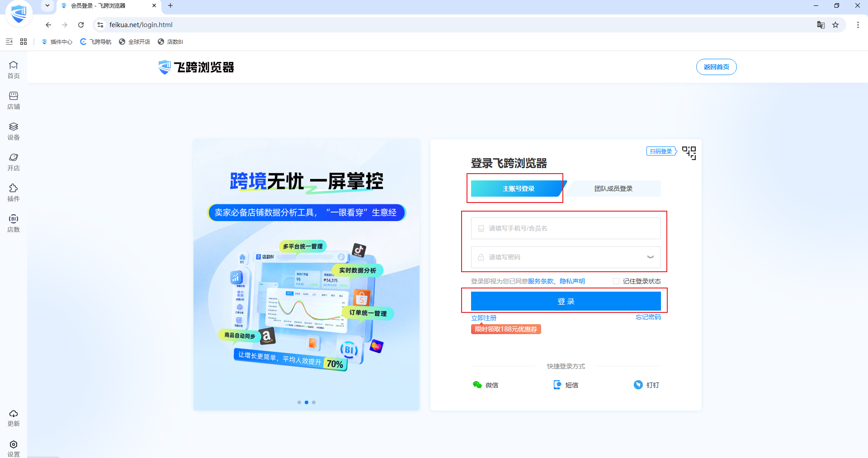The image size is (868, 458).
Task: Open the 飞跨导航 bookmark
Action: click(x=96, y=42)
